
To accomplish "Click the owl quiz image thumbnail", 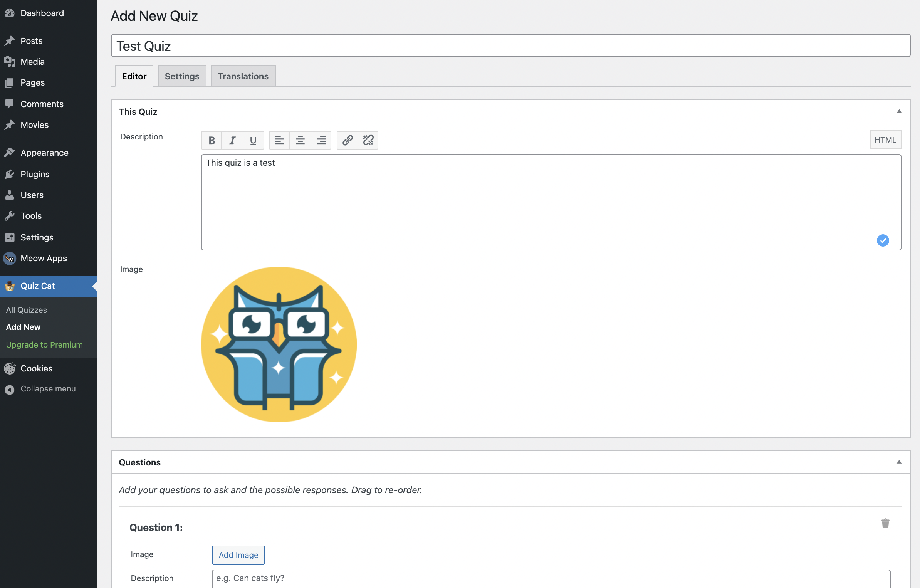I will click(279, 344).
